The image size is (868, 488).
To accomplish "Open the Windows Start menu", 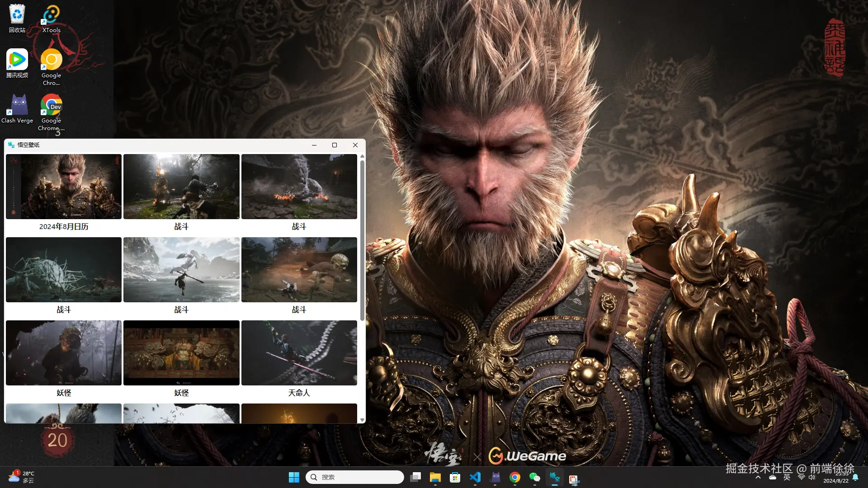I will coord(294,477).
